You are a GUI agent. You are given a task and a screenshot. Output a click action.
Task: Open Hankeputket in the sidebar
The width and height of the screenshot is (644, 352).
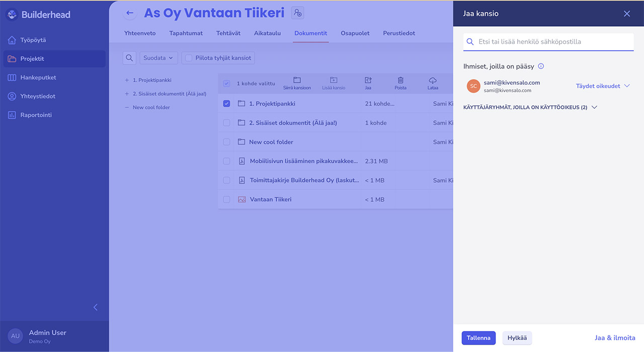(38, 78)
